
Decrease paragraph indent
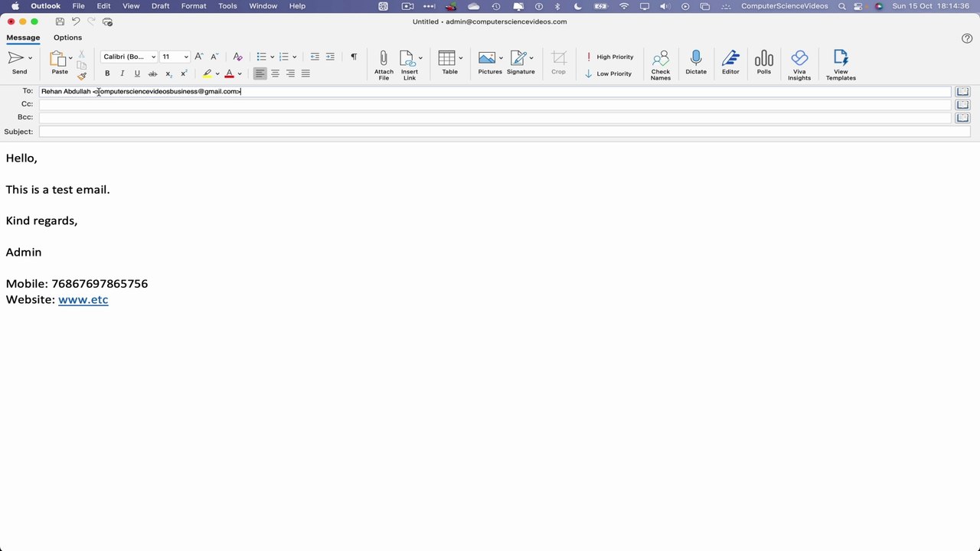pos(315,57)
